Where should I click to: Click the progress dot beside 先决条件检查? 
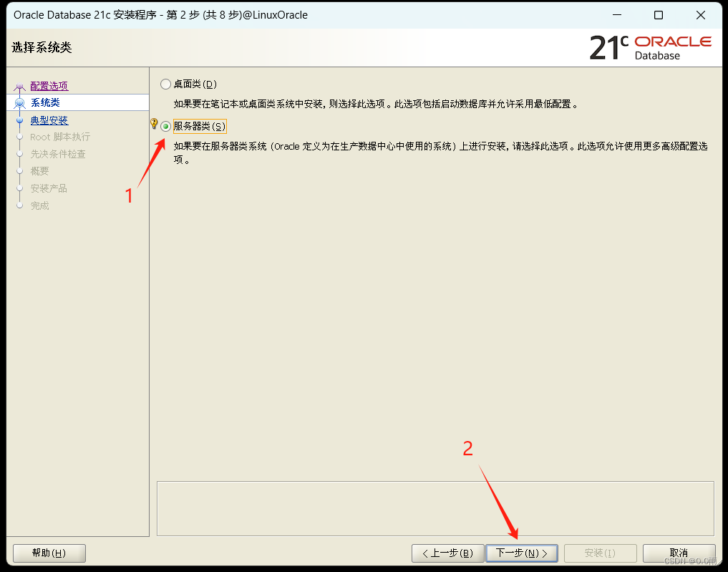[x=20, y=154]
